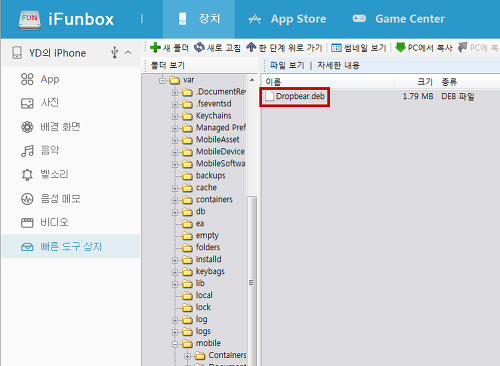
Task: Click the 1.79 MB size cell
Action: 418,96
